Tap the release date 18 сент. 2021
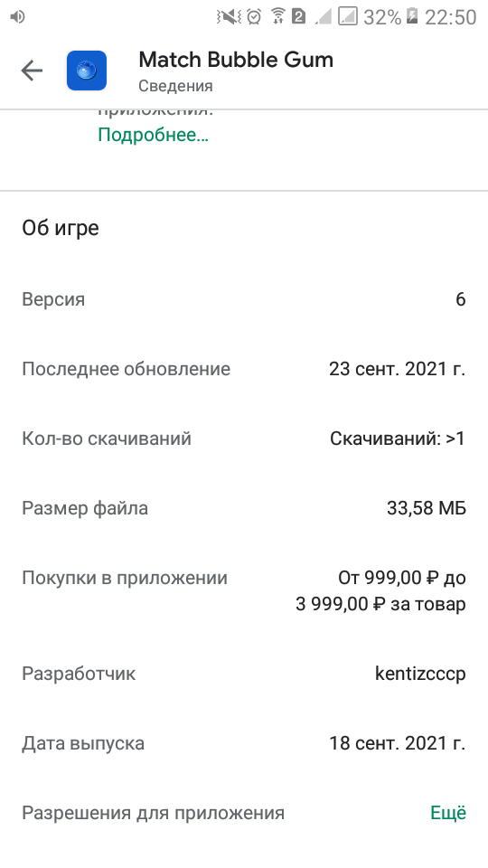The height and width of the screenshot is (868, 488). (398, 743)
